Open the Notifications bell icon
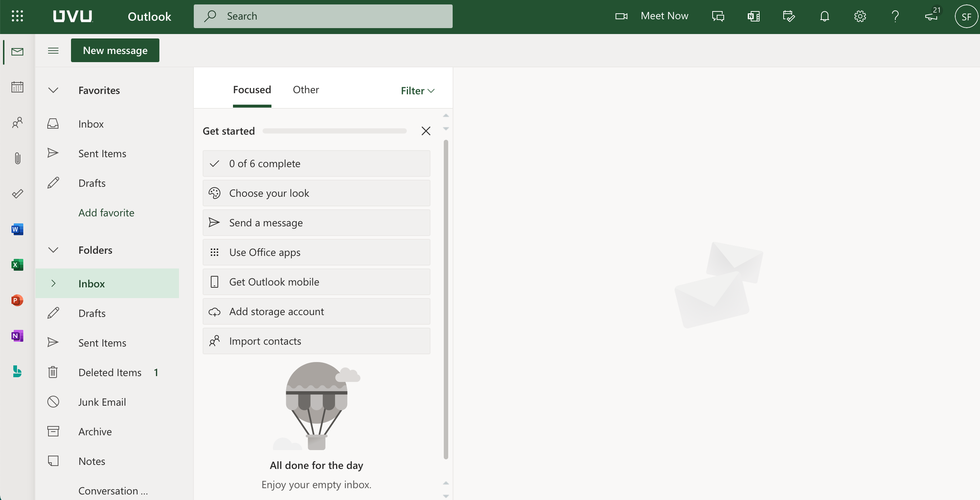The width and height of the screenshot is (980, 500). coord(824,16)
